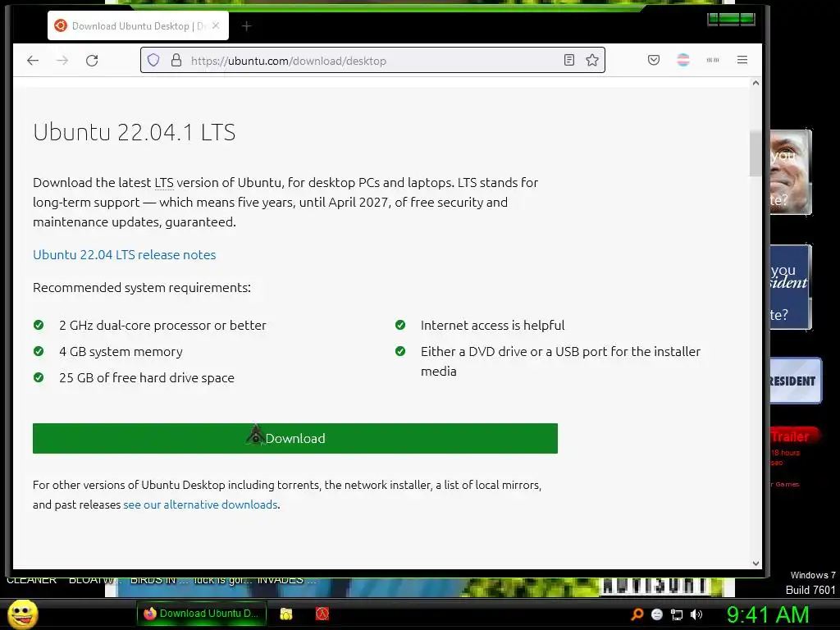Screen dimensions: 840x630
Task: Open the folder icon on the taskbar
Action: click(286, 614)
